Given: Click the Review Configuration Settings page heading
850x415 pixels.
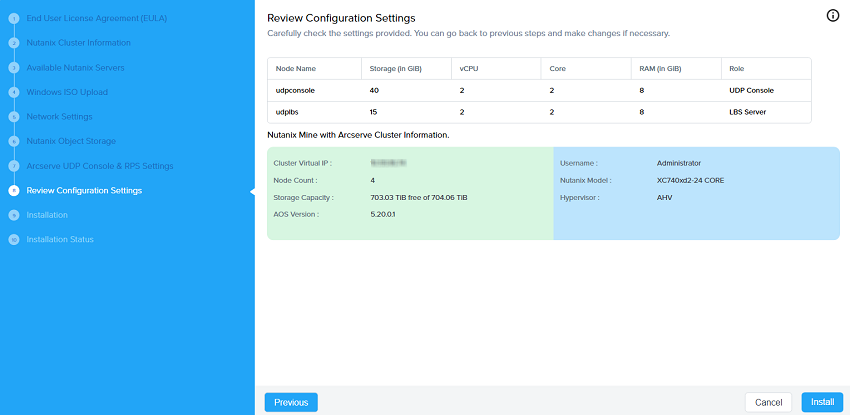Looking at the screenshot, I should click(x=342, y=19).
